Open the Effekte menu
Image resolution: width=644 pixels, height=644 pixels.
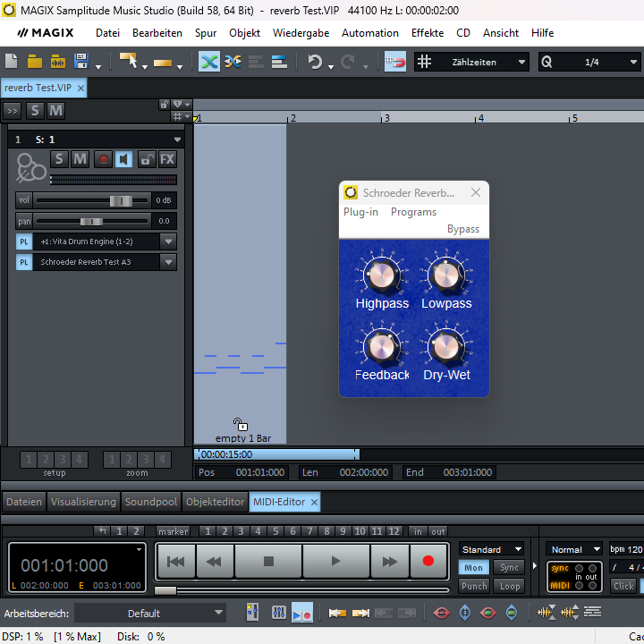tap(428, 33)
